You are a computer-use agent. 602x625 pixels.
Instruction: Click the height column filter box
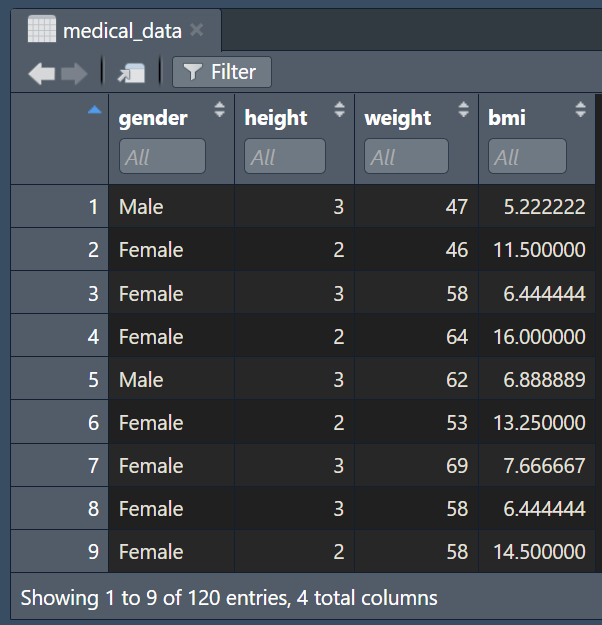click(285, 156)
